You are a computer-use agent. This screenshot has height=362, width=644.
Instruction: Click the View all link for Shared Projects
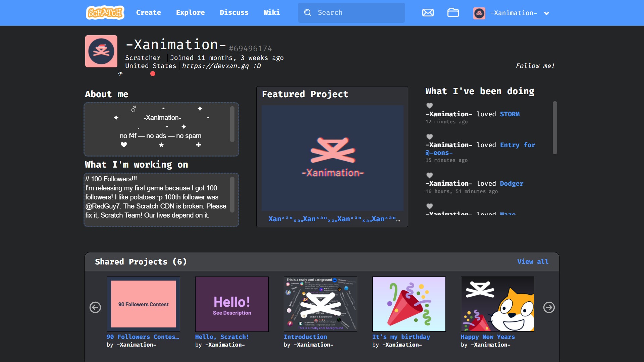click(533, 261)
